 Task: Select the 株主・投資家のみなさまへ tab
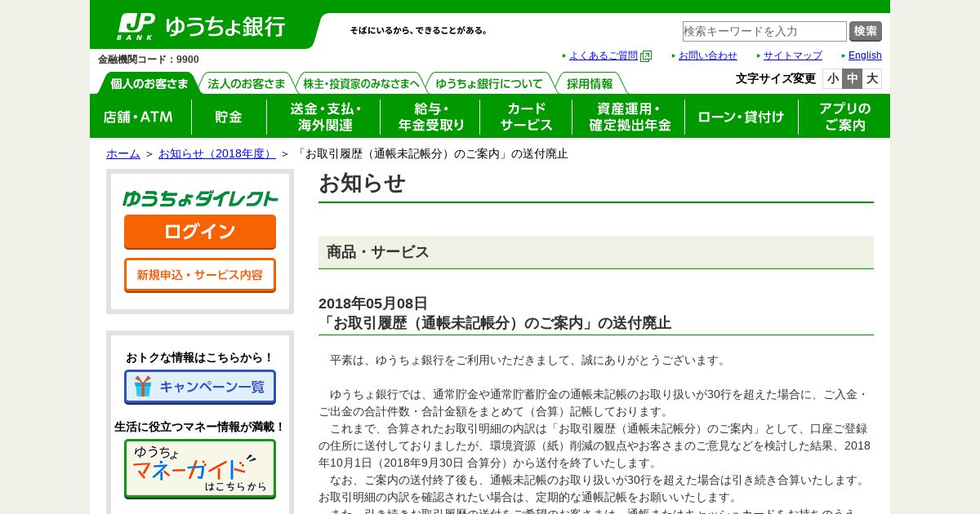click(x=361, y=83)
